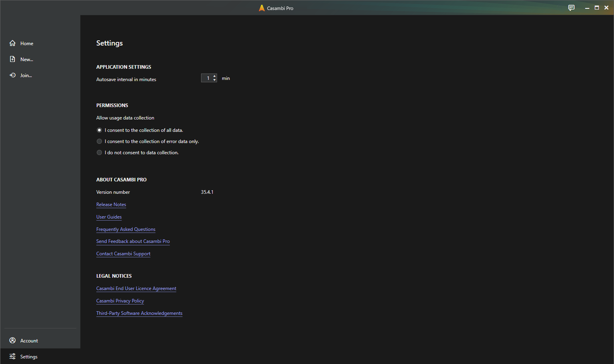
Task: Choose do not consent to data collection
Action: click(x=100, y=153)
